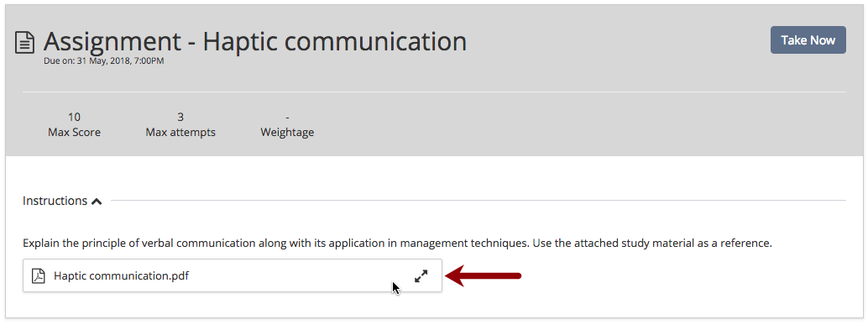Screen dimensions: 868x325
Task: Expand attachment with the fullscreen arrows icon
Action: click(x=421, y=275)
